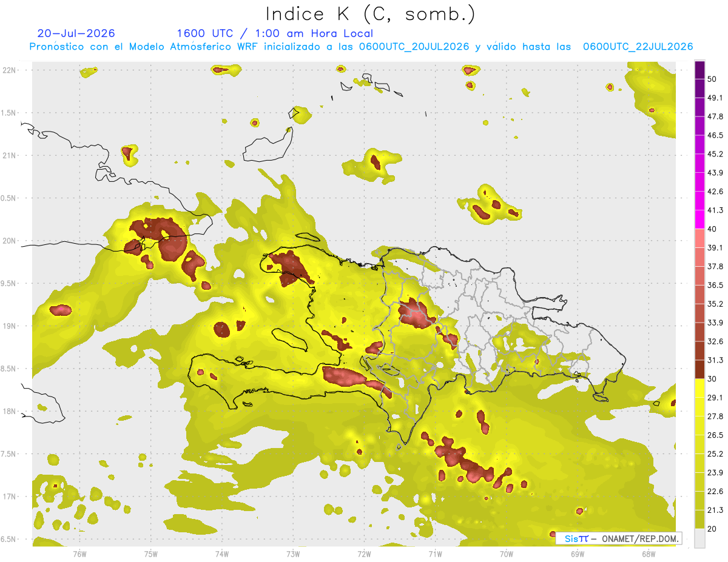Click the latitude axis label "6.5N"

point(8,539)
